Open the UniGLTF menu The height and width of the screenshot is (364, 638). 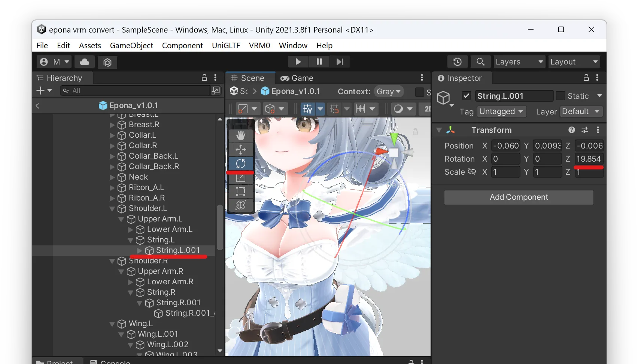(x=226, y=45)
